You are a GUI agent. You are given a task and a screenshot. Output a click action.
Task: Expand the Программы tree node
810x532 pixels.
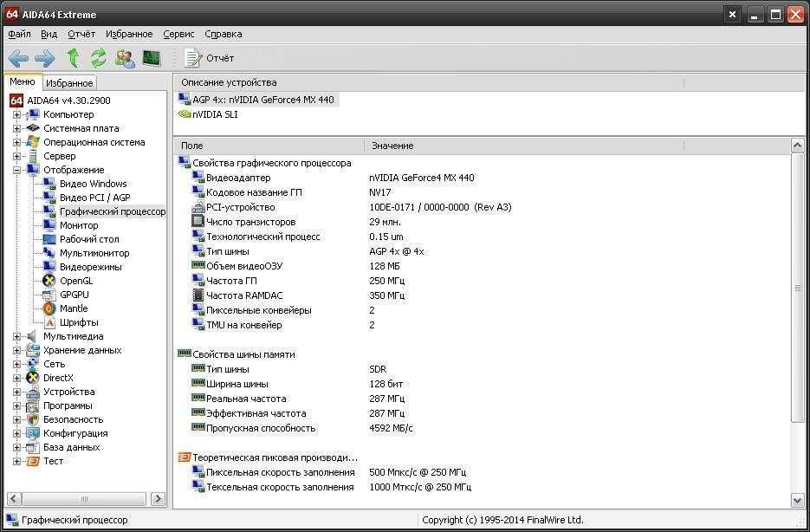tap(16, 406)
